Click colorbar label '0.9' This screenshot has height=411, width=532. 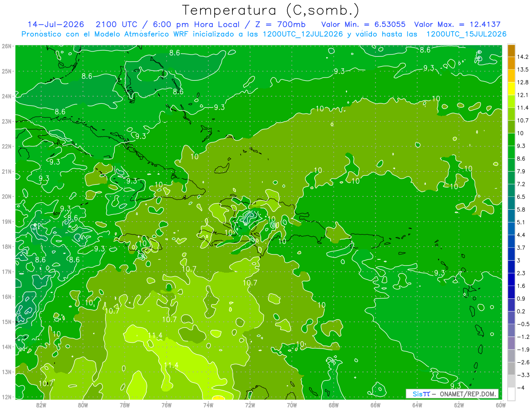[522, 298]
